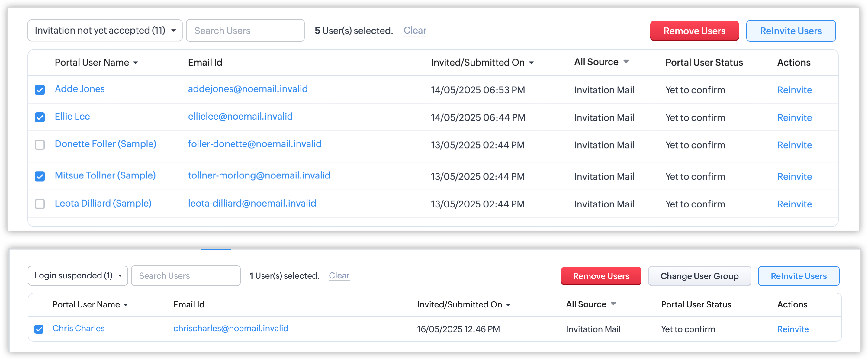The image size is (868, 360).
Task: Focus the top Search Users field
Action: tap(245, 30)
